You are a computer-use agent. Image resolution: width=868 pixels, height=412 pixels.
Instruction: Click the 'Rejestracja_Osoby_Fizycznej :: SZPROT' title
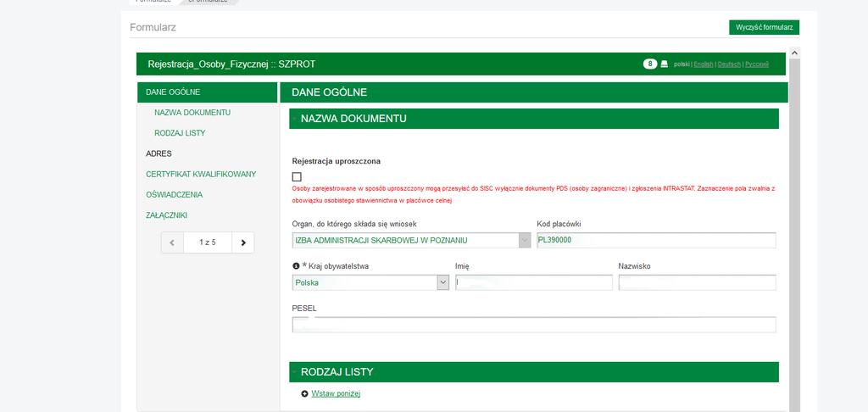tap(231, 64)
